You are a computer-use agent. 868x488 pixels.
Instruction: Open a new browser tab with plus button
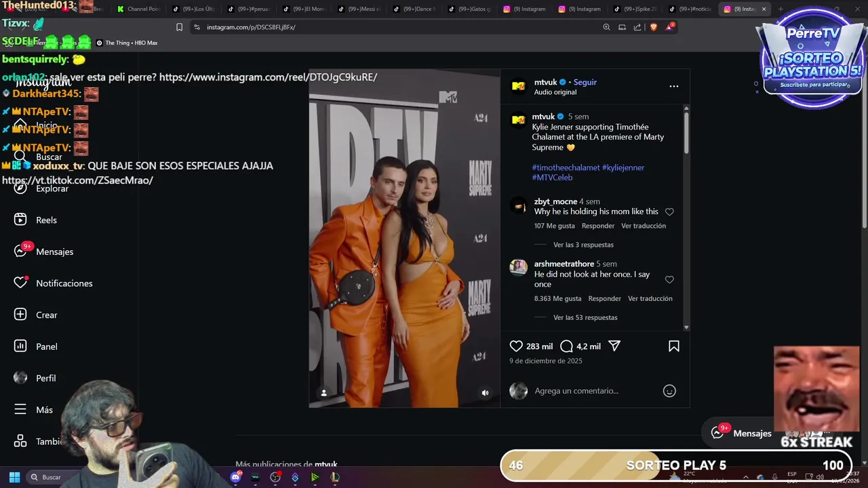[781, 9]
